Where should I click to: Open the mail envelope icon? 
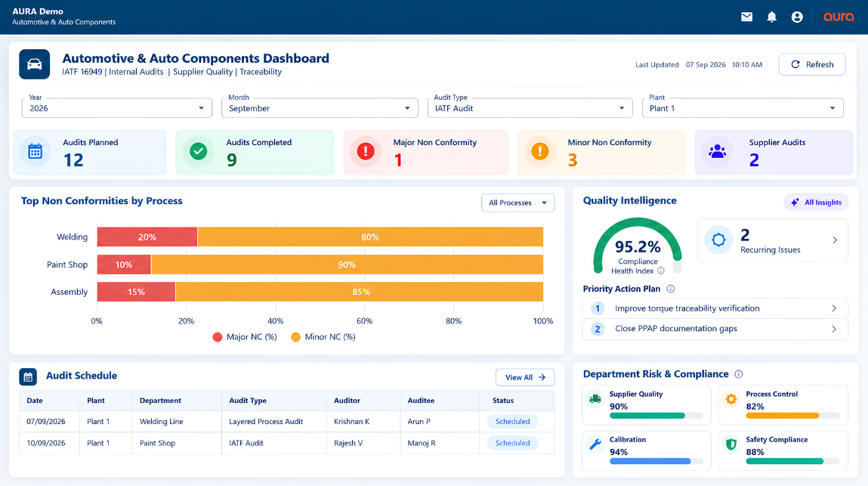coord(747,17)
